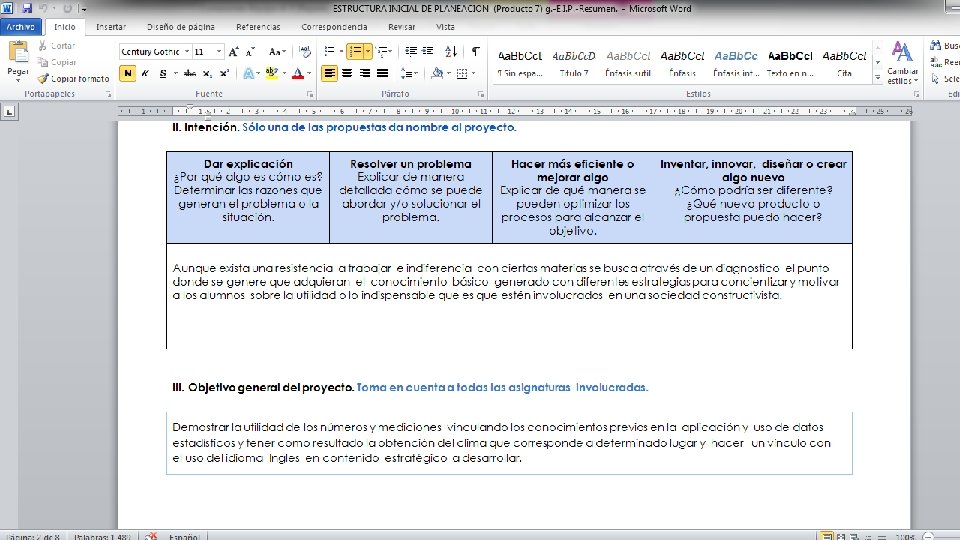This screenshot has height=540, width=960.
Task: Click the text effects glowing A icon
Action: tap(248, 73)
